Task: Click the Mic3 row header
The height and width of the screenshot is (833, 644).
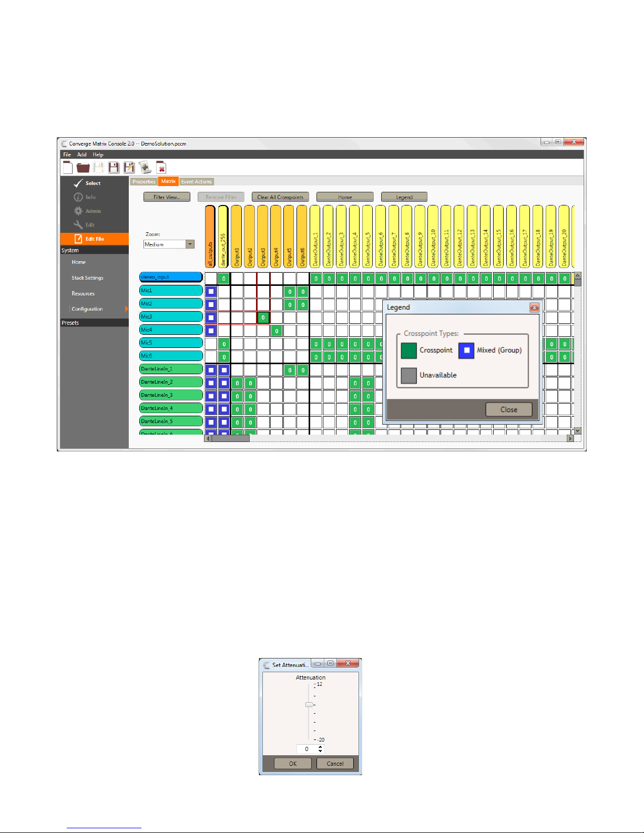Action: 171,316
